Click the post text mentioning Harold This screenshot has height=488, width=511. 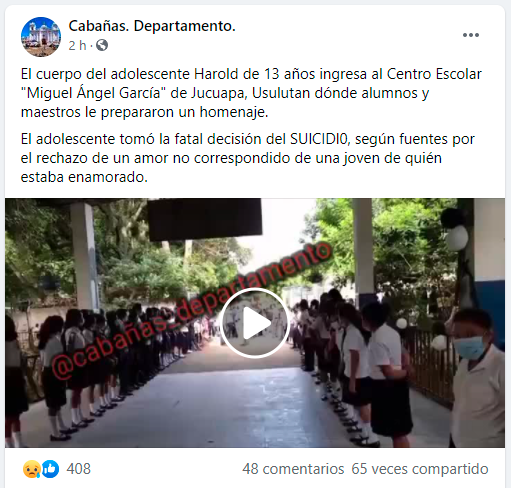coord(251,93)
